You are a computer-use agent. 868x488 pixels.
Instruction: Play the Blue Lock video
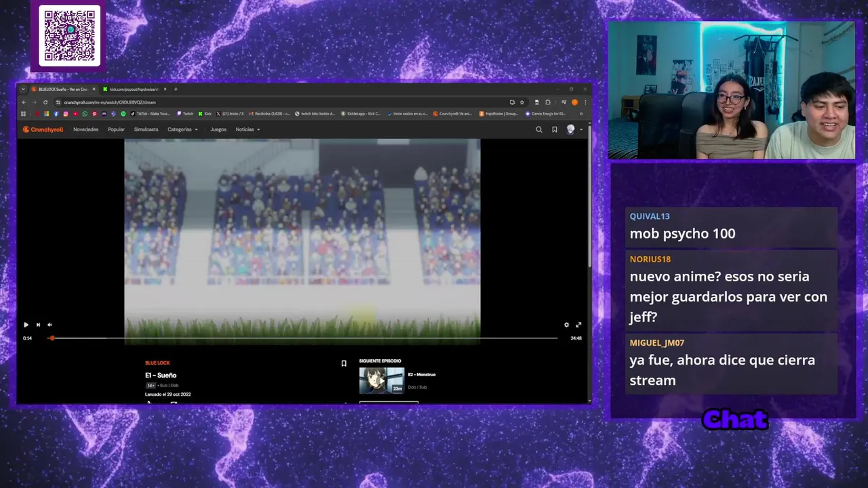tap(26, 325)
